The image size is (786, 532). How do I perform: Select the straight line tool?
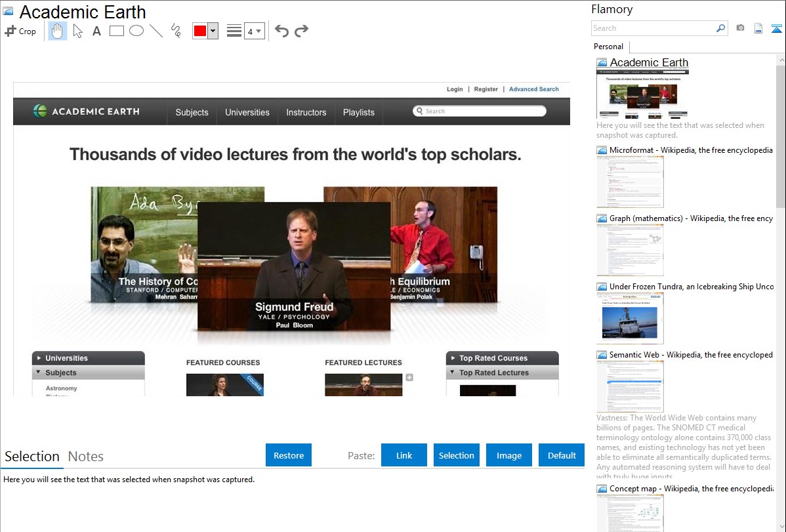pyautogui.click(x=156, y=31)
